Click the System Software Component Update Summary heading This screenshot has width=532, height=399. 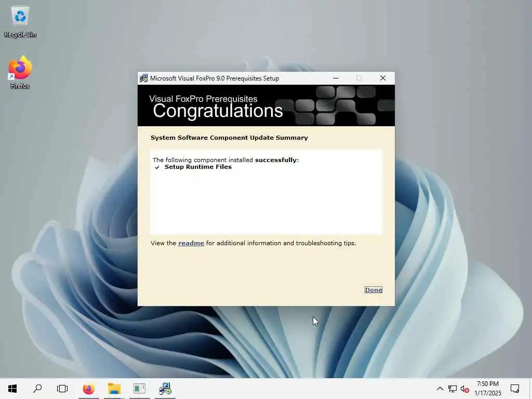pos(229,138)
